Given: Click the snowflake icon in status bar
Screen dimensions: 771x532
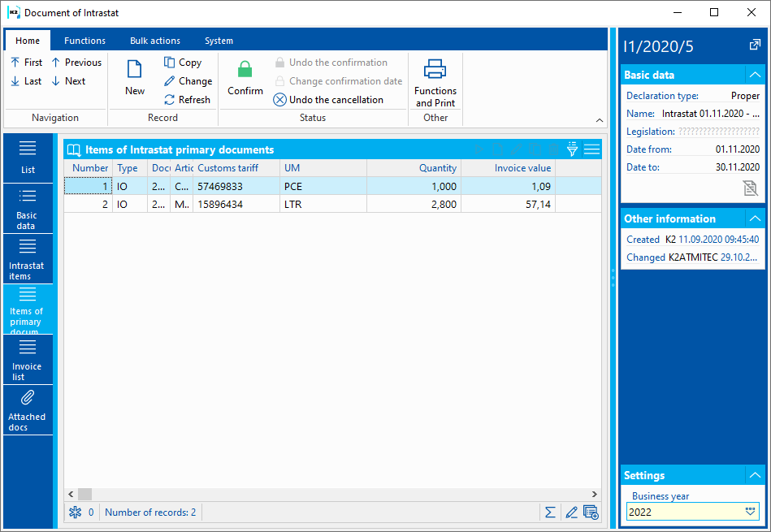Looking at the screenshot, I should [x=76, y=513].
